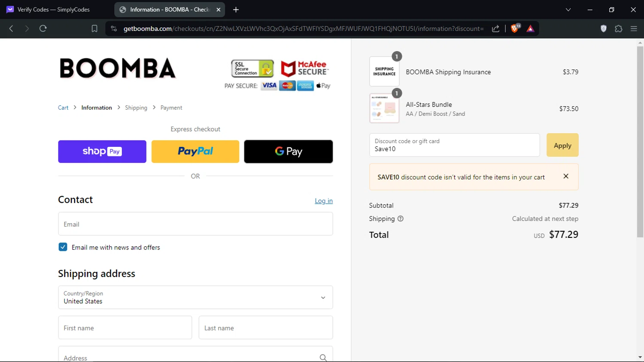Apply the discount code
This screenshot has height=362, width=644.
pos(562,145)
